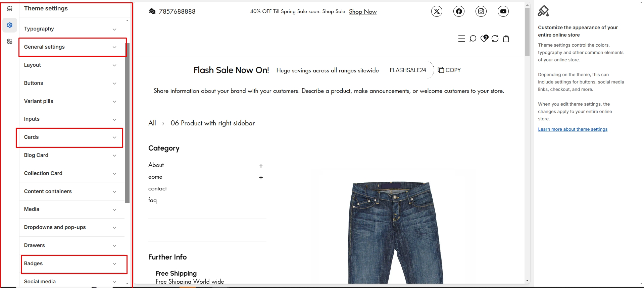Viewport: 644px width, 288px height.
Task: Expand the About category with plus sign
Action: (261, 166)
